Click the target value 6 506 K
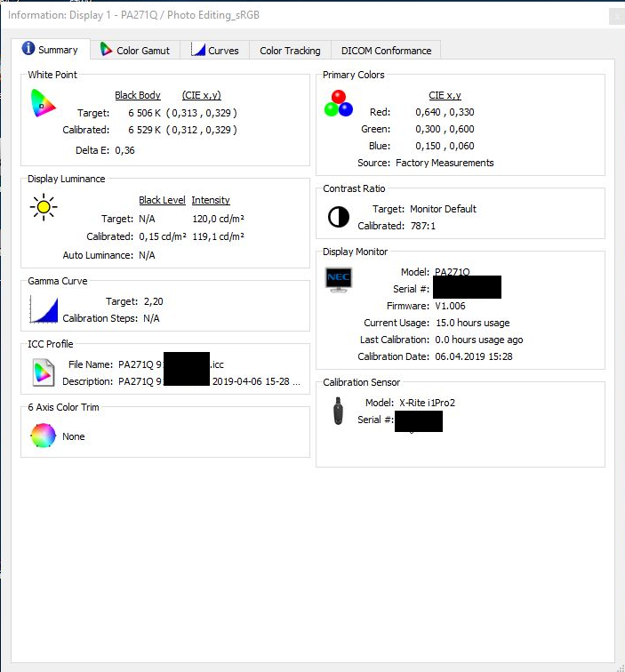Viewport: 625px width, 672px height. [144, 113]
